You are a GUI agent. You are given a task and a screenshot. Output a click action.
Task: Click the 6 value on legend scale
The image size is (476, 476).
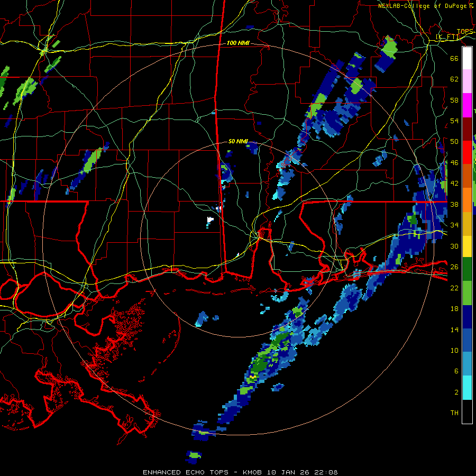pyautogui.click(x=456, y=371)
